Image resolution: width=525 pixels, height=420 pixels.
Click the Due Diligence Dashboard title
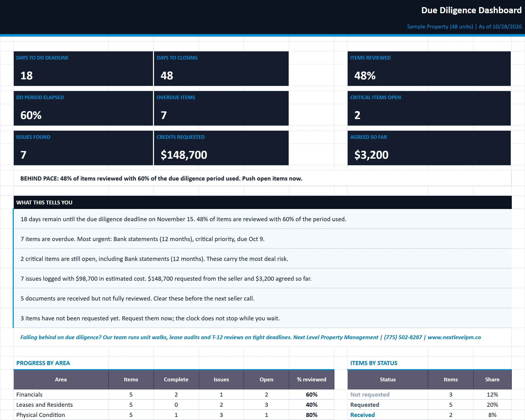coord(471,10)
